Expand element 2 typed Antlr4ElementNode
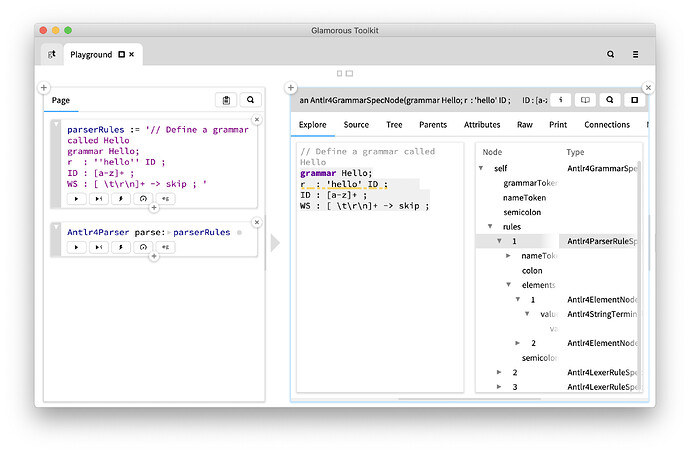 (518, 343)
